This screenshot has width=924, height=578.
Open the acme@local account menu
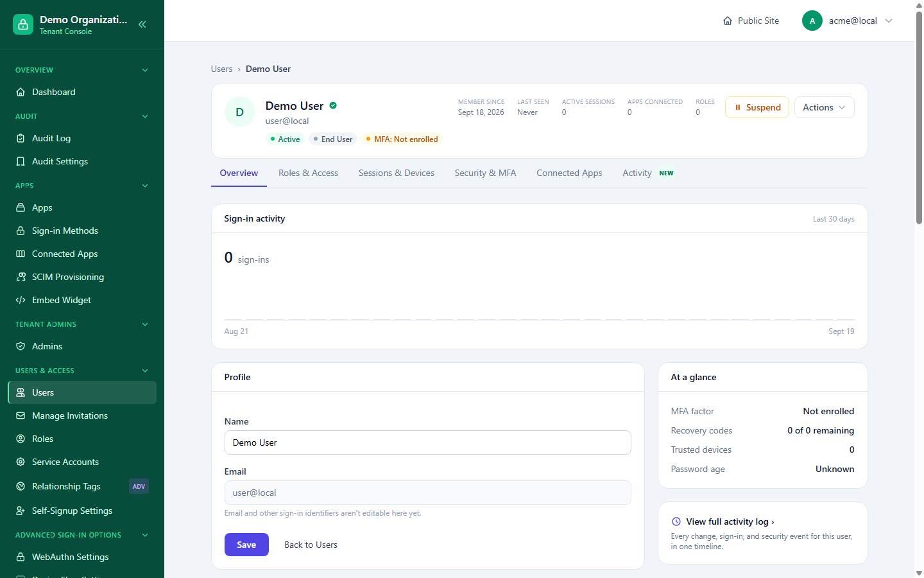pyautogui.click(x=847, y=21)
